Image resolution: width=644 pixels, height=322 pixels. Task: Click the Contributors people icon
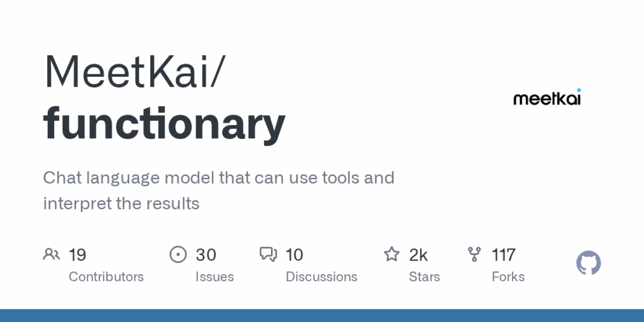[x=52, y=254]
